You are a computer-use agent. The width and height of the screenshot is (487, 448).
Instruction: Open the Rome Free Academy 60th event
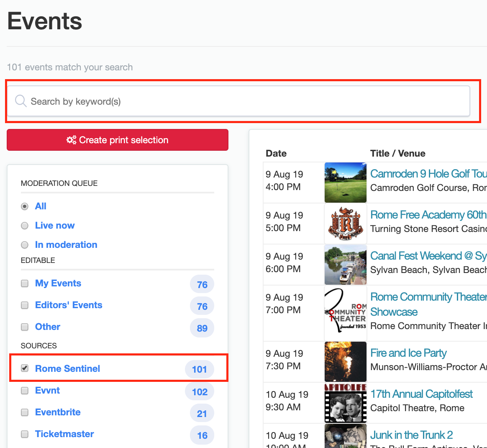(428, 215)
